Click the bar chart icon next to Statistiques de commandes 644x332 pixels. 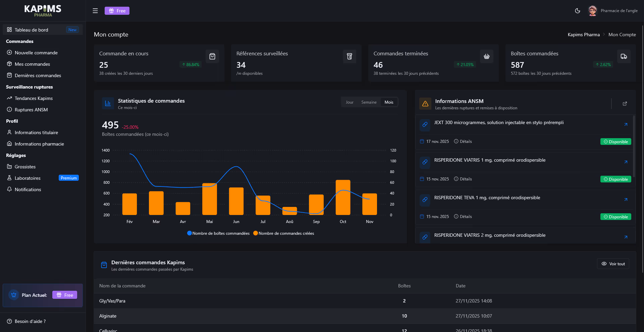coord(107,103)
